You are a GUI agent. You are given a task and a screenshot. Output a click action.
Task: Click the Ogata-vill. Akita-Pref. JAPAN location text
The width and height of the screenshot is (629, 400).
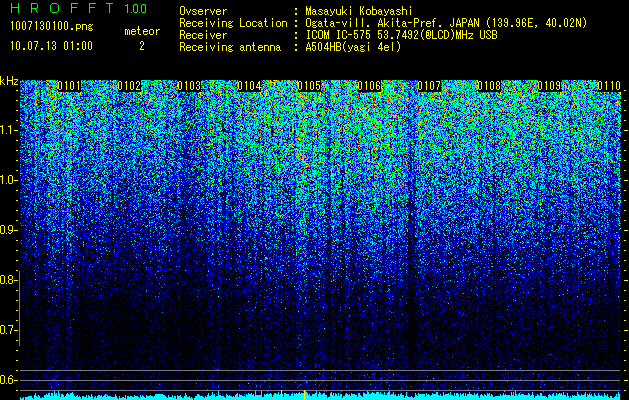pos(446,23)
